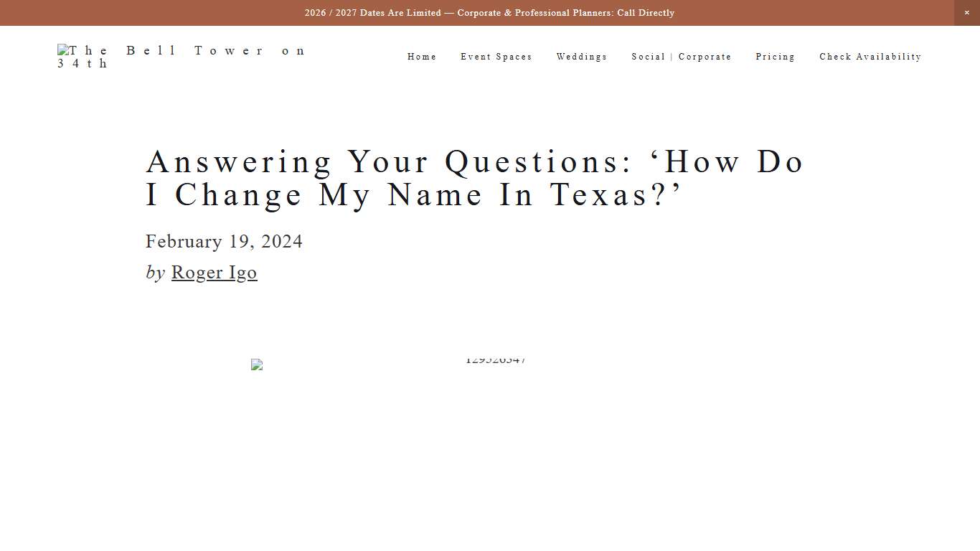Select the article title heading
The height and width of the screenshot is (551, 980).
[474, 178]
